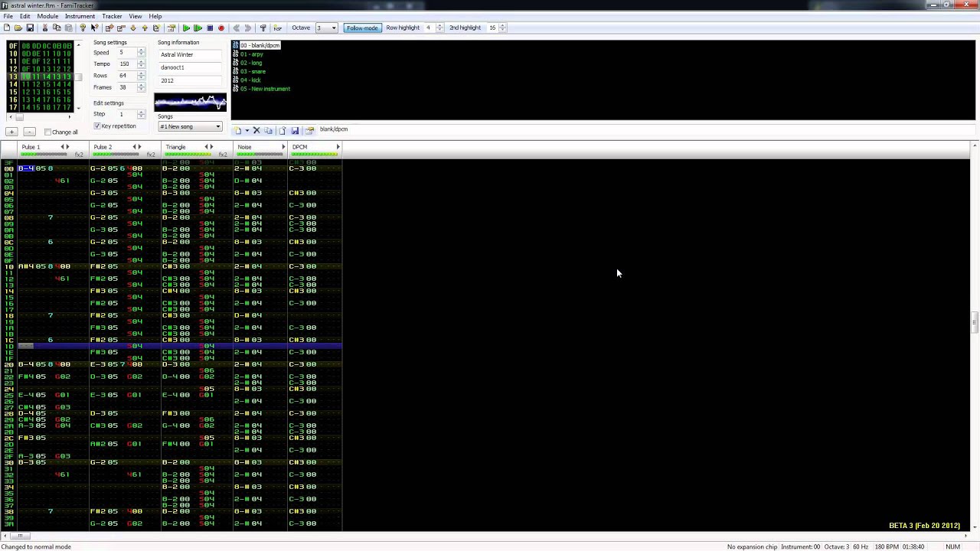
Task: Open the Instrument menu
Action: pyautogui.click(x=80, y=16)
